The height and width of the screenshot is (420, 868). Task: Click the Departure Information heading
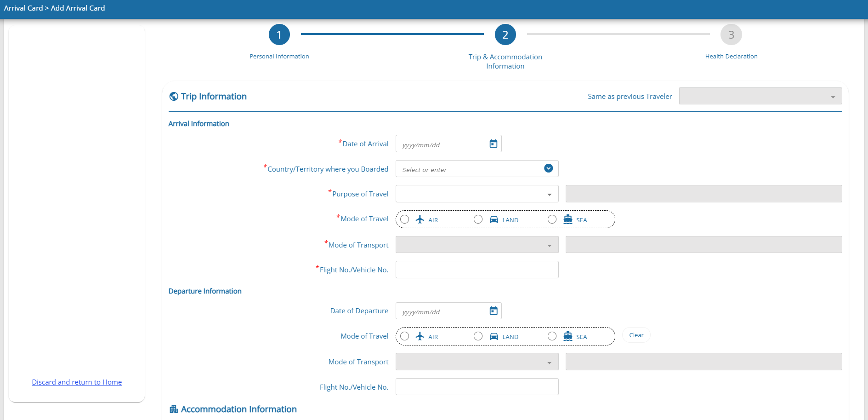pyautogui.click(x=205, y=291)
